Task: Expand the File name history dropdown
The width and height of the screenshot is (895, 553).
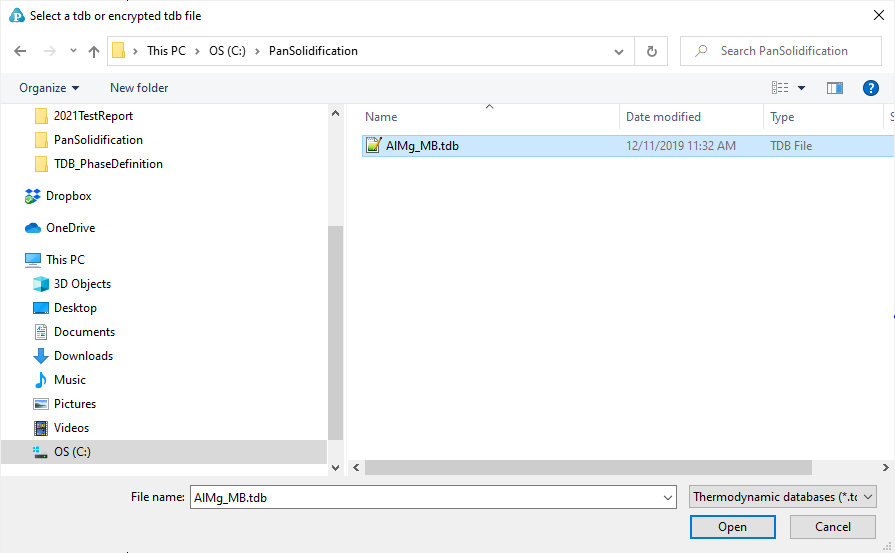Action: 668,497
